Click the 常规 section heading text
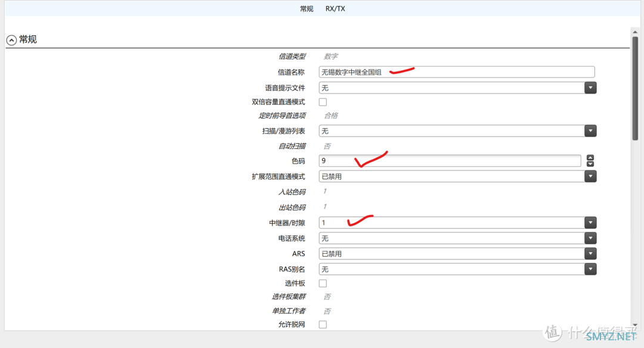The height and width of the screenshot is (348, 644). click(28, 39)
